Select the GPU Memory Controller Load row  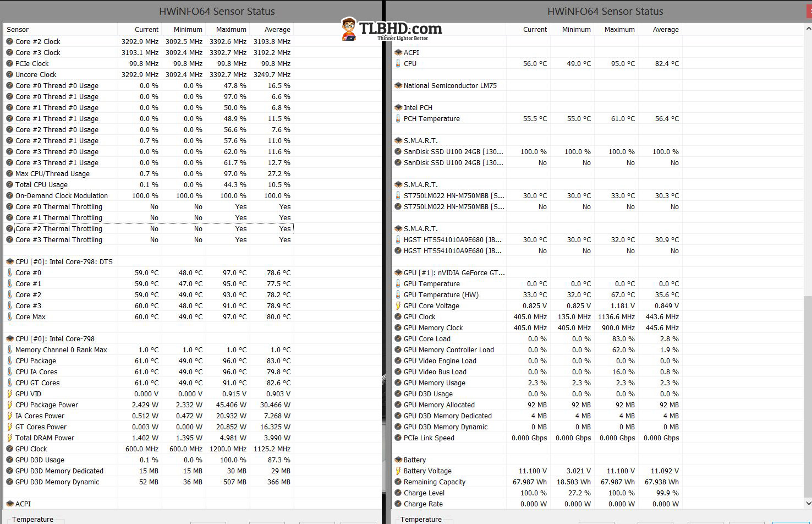point(537,350)
